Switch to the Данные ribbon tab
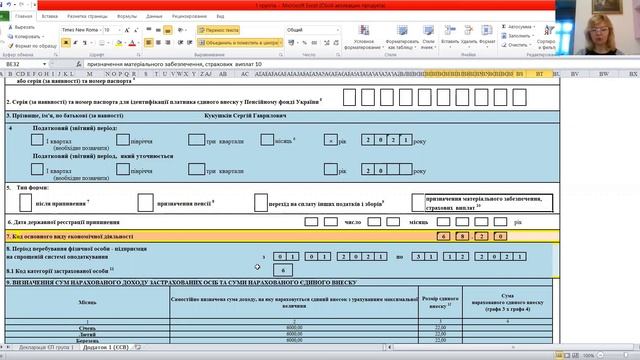640x360 pixels. click(154, 16)
